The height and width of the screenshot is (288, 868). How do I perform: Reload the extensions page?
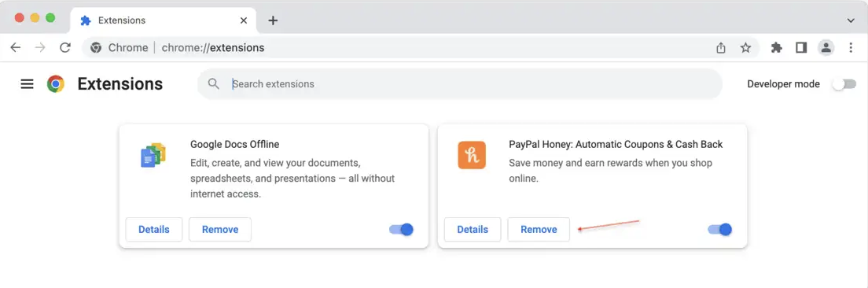tap(65, 48)
